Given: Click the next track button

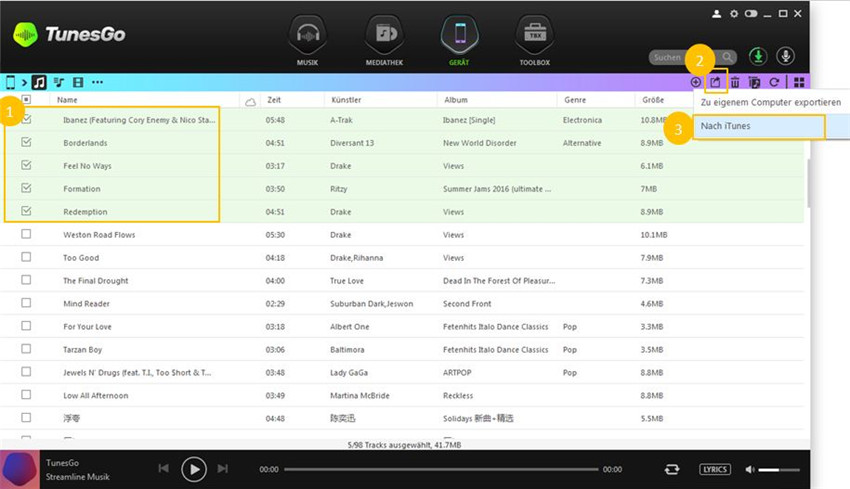Looking at the screenshot, I should click(x=222, y=468).
